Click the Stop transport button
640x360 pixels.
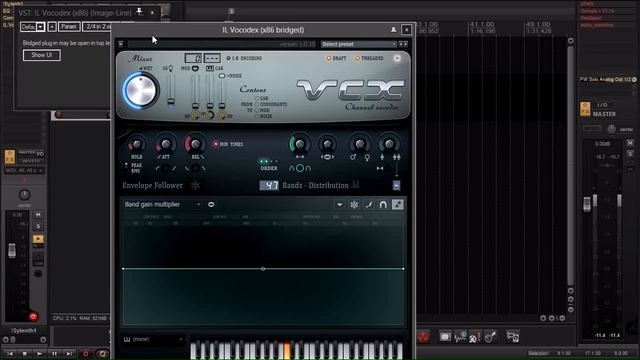tap(24, 353)
